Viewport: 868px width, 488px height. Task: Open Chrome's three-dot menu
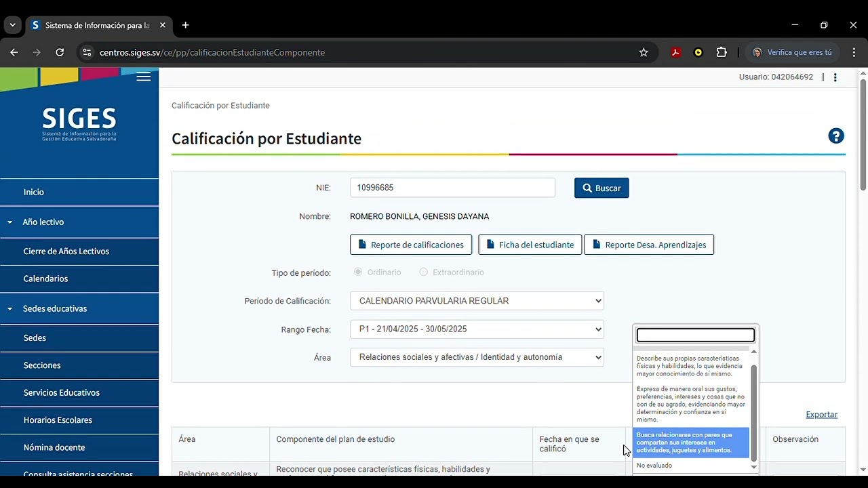853,52
